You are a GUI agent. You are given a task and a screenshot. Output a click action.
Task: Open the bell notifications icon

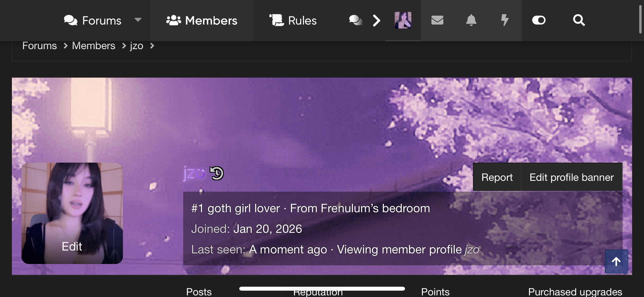click(x=471, y=20)
